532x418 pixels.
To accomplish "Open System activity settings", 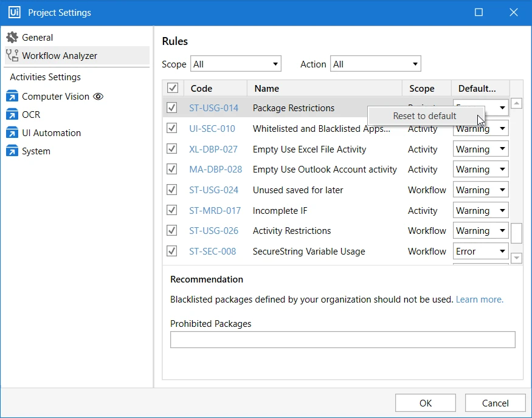I will tap(36, 151).
